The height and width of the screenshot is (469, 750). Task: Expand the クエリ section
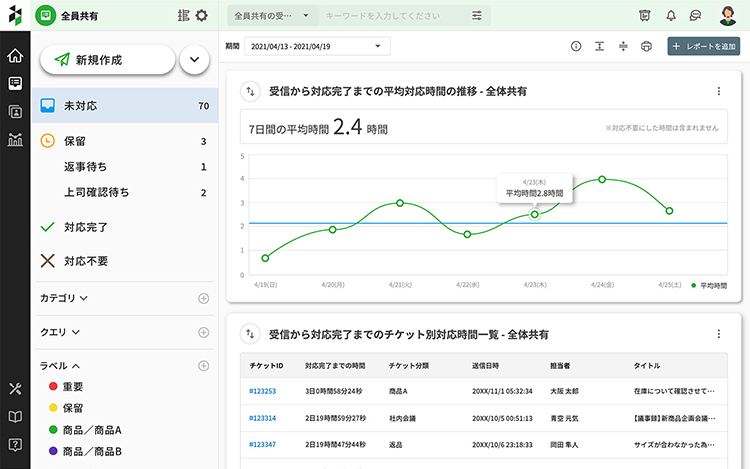[x=60, y=332]
